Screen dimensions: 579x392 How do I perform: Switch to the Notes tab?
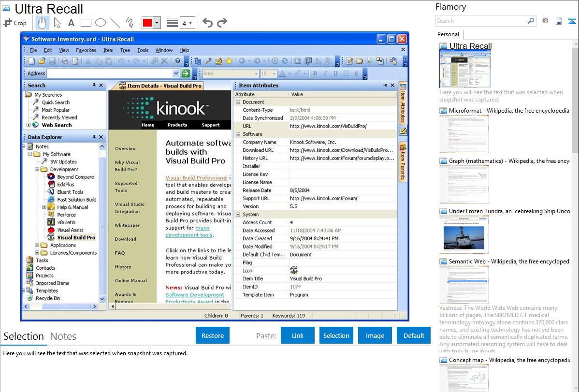click(63, 336)
